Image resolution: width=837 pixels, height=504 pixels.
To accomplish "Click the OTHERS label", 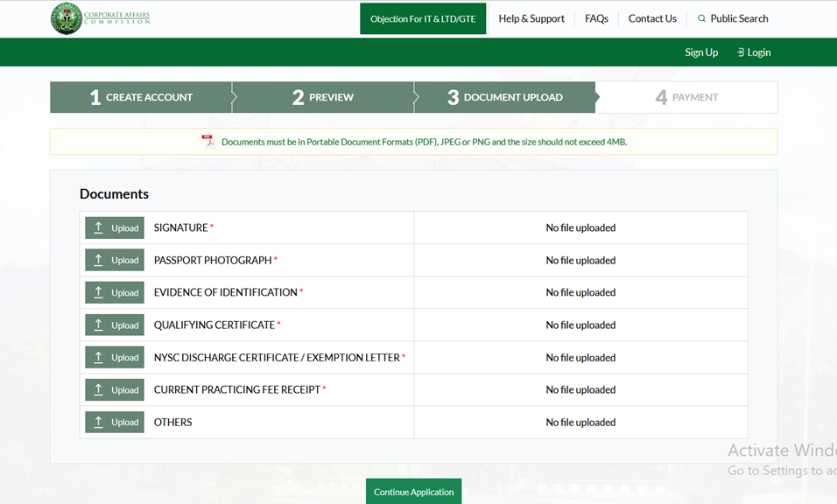I will tap(172, 422).
